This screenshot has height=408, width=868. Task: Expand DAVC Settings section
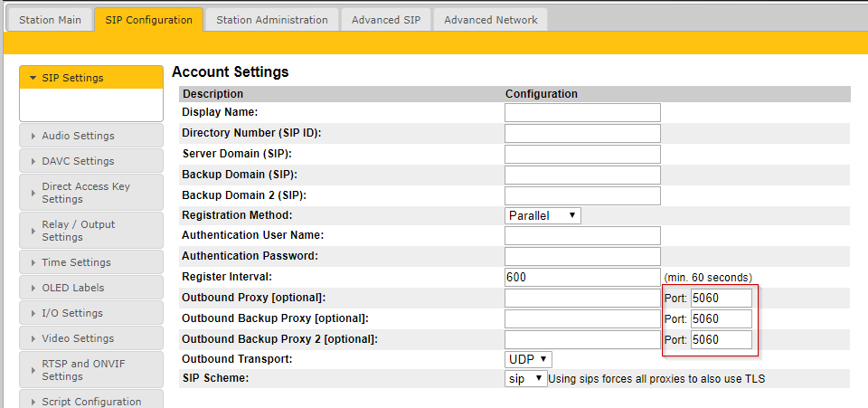pyautogui.click(x=90, y=161)
